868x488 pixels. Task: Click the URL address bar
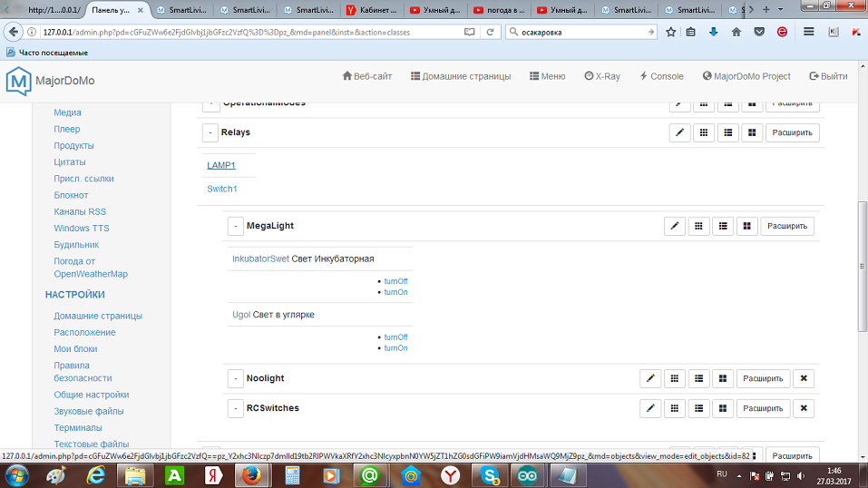pyautogui.click(x=249, y=32)
